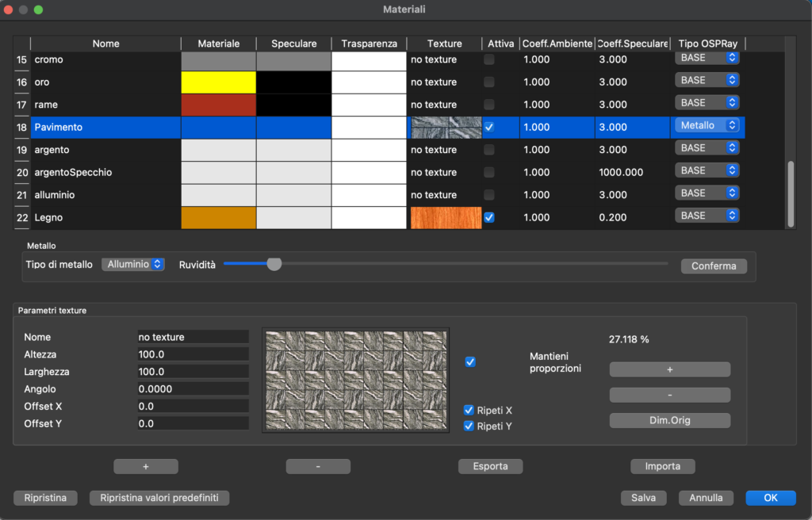Viewport: 812px width, 520px height.
Task: Uncheck the Attiva checkbox for Legno
Action: (489, 217)
